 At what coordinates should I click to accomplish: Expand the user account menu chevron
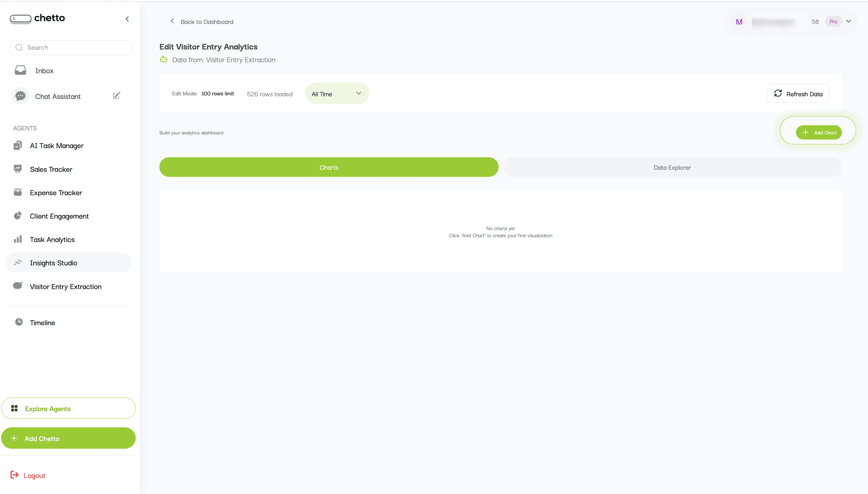(x=848, y=21)
